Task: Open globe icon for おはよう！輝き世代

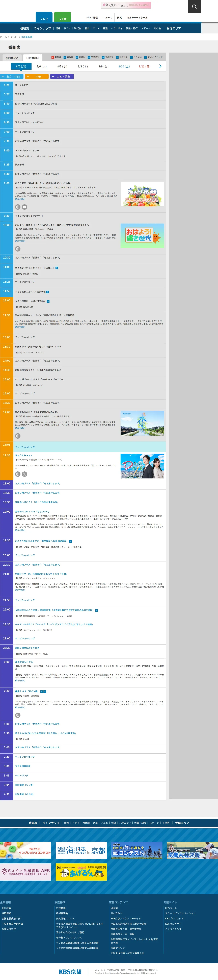Action: (x=18, y=249)
